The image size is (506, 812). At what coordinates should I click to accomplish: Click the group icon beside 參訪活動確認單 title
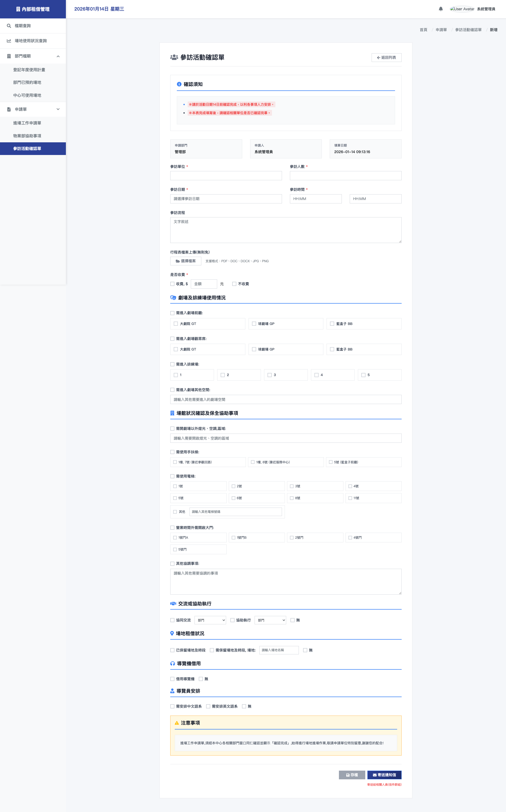coord(174,57)
